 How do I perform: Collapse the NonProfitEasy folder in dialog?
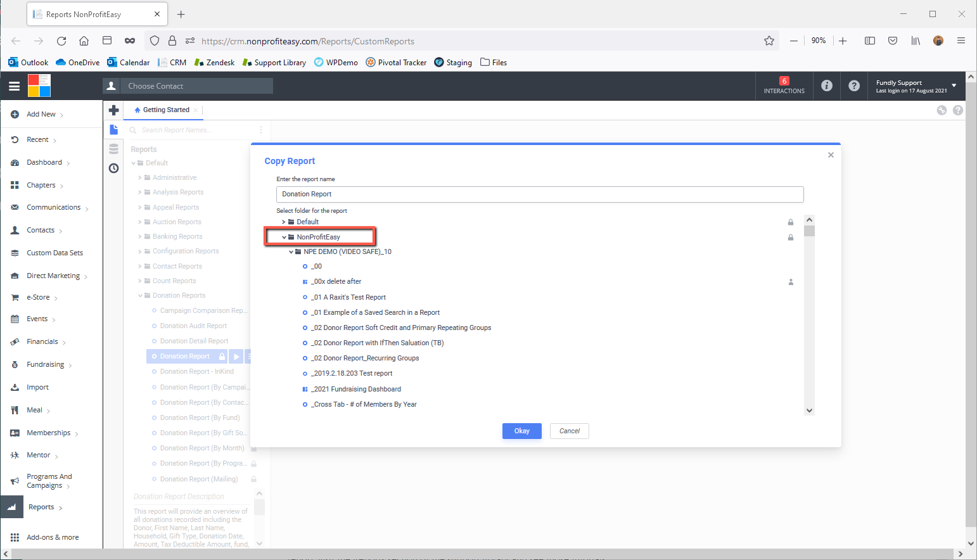pos(284,238)
